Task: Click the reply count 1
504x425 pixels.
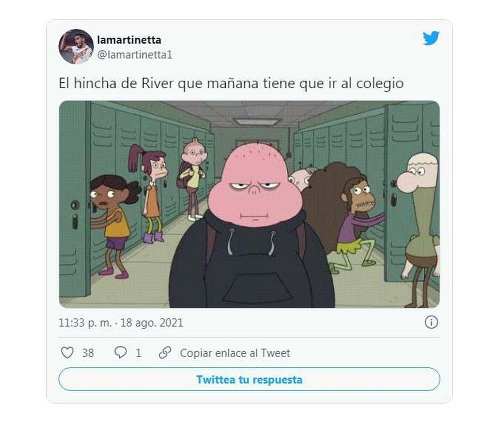Action: [139, 353]
